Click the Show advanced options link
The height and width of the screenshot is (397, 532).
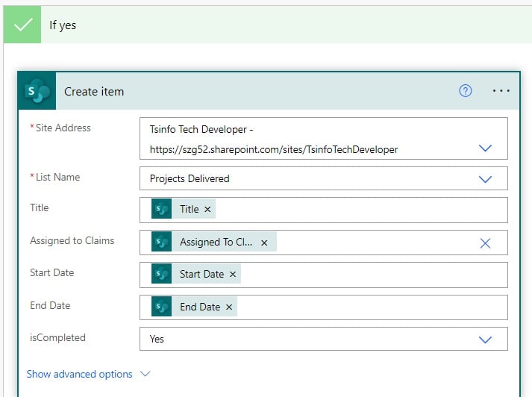pos(79,374)
